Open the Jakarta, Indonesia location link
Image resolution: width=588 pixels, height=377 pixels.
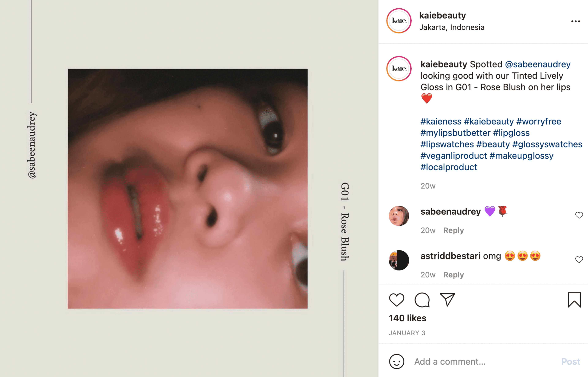pos(452,27)
